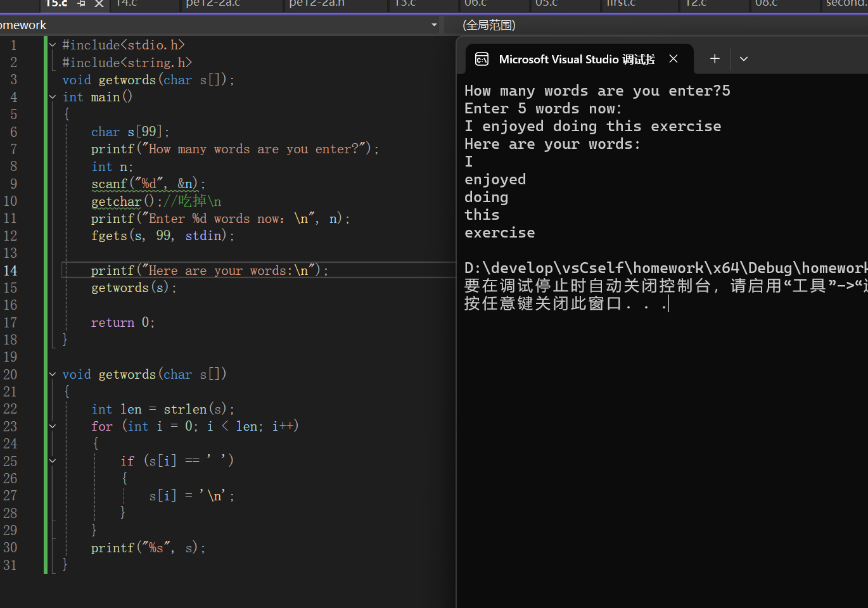Open the 06.c editor tab

[475, 4]
